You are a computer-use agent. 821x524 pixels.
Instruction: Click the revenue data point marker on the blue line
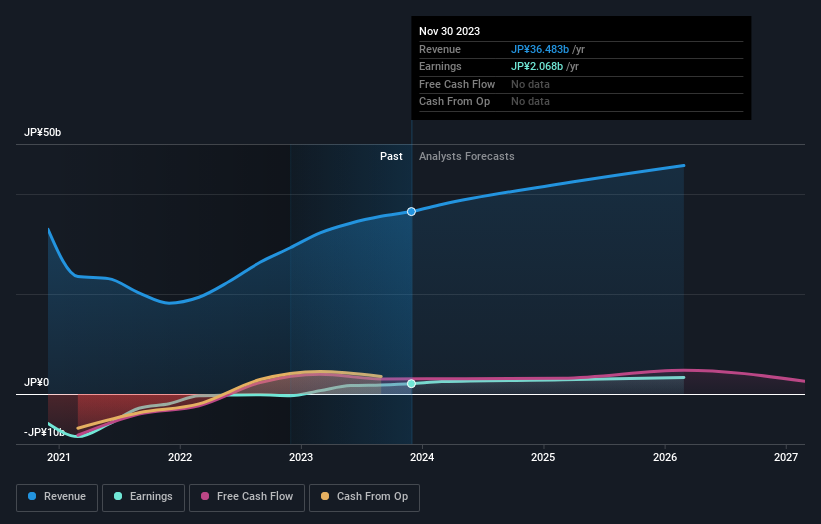coord(412,211)
